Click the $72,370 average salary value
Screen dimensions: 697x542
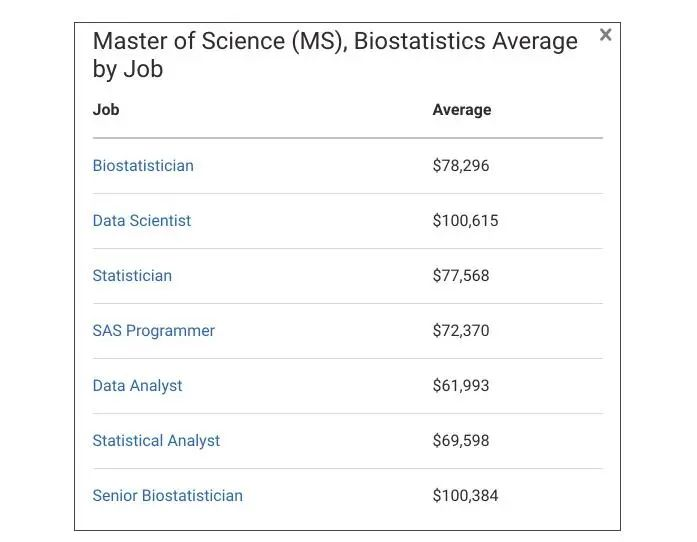[x=461, y=331]
